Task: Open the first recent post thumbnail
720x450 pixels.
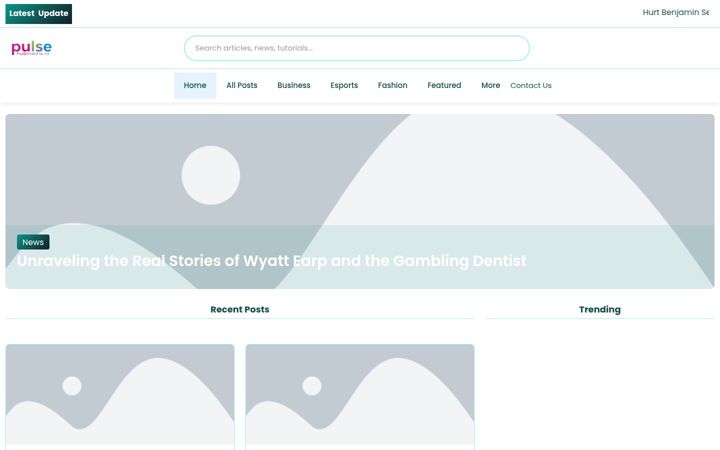Action: click(x=120, y=395)
